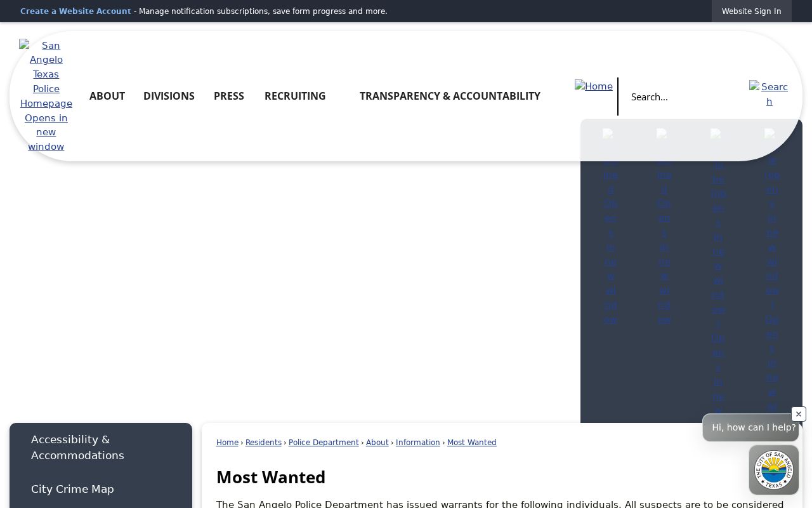Click the Most Wanted page heading

coord(271,477)
